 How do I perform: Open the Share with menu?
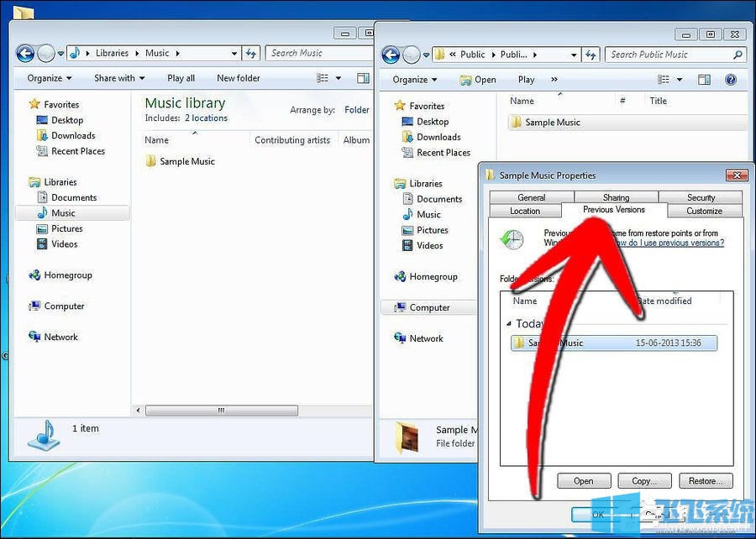tap(118, 78)
